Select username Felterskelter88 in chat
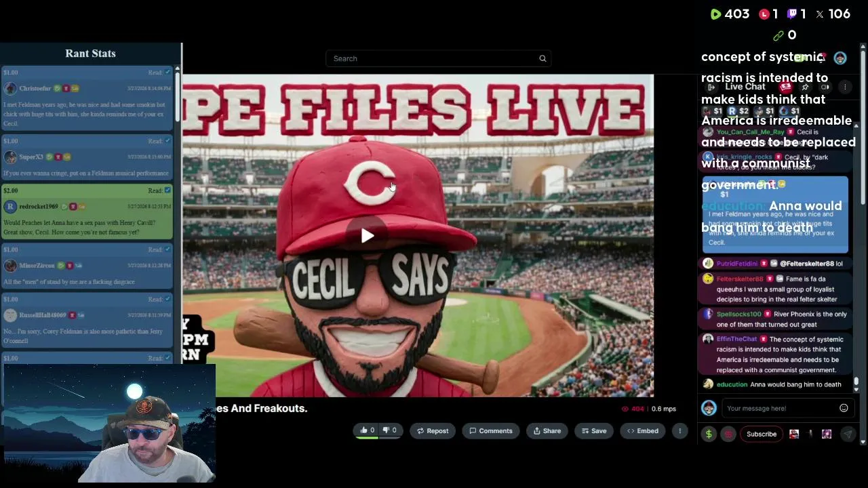 pos(740,279)
